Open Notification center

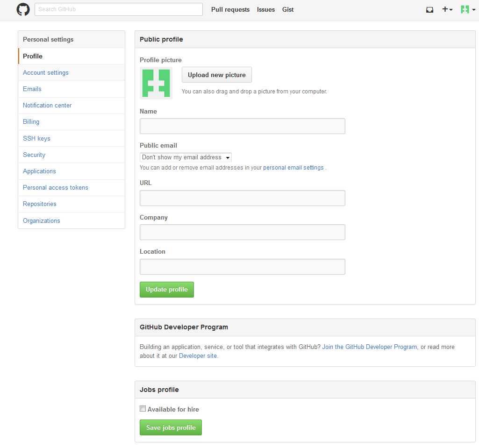click(x=71, y=106)
